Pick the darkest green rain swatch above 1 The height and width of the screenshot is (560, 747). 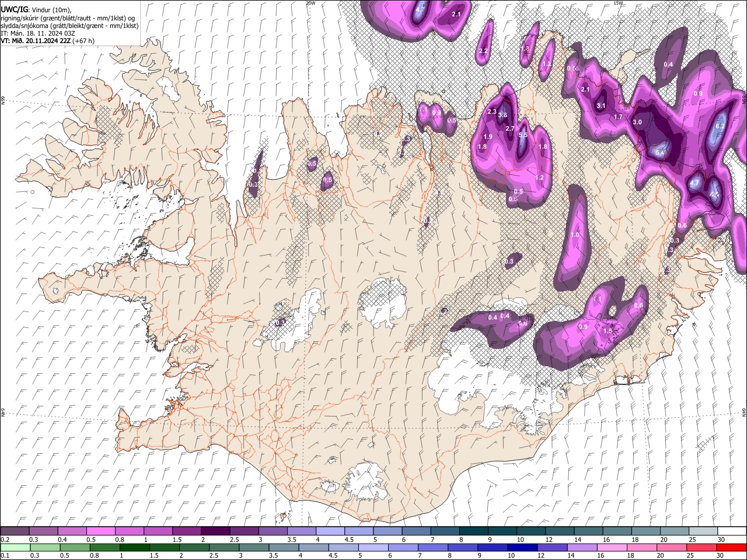134,547
